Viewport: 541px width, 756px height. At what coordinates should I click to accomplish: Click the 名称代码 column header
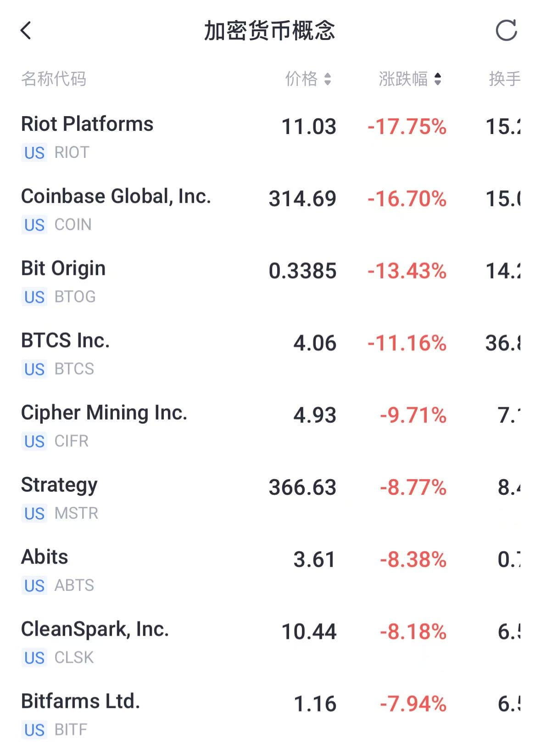pos(54,79)
